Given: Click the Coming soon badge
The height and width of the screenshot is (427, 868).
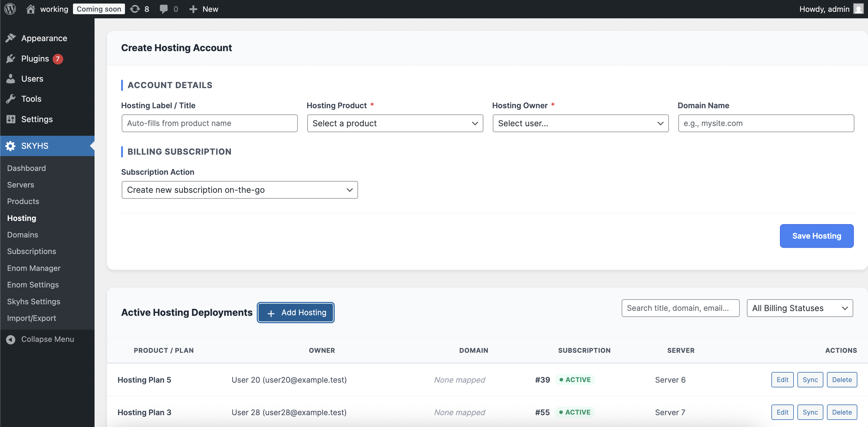Looking at the screenshot, I should coord(99,9).
